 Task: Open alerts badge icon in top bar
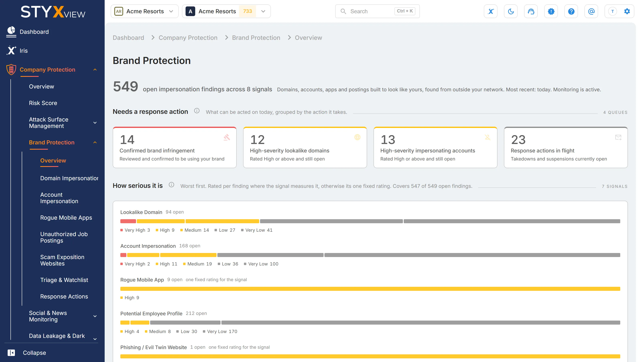coord(551,11)
